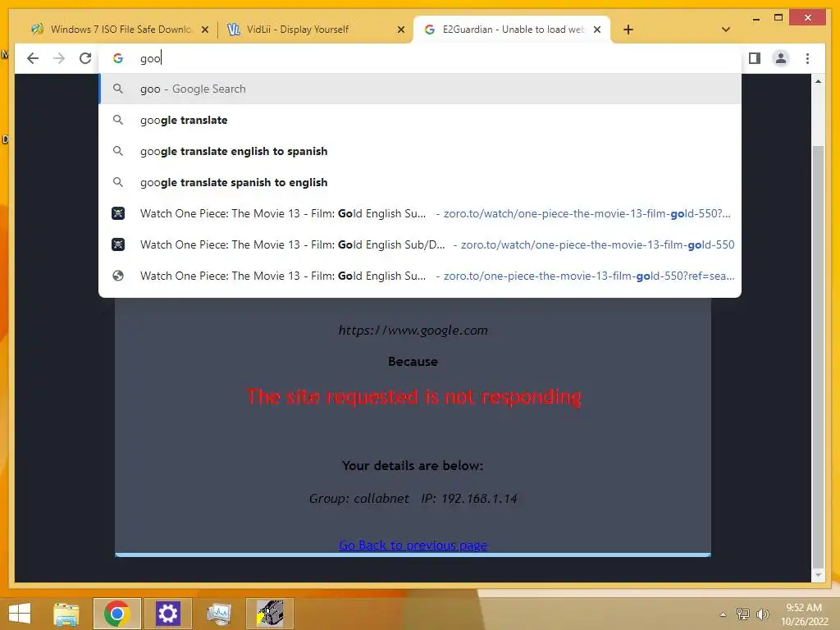Image resolution: width=840 pixels, height=630 pixels.
Task: Close the Chrome window
Action: (808, 18)
